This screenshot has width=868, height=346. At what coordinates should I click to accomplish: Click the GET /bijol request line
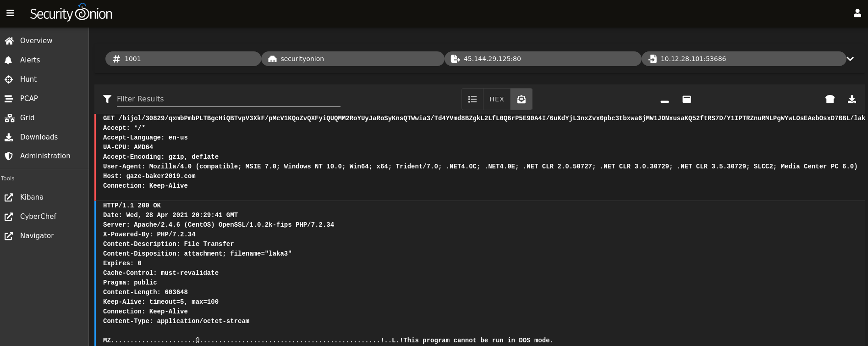[x=484, y=118]
